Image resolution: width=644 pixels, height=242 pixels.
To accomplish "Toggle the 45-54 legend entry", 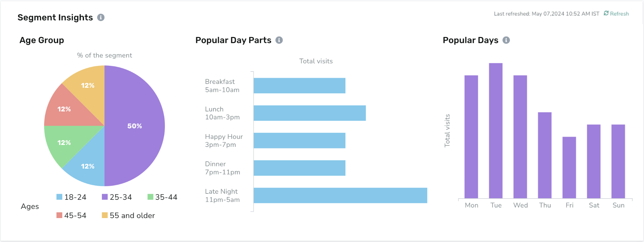I will (x=72, y=216).
